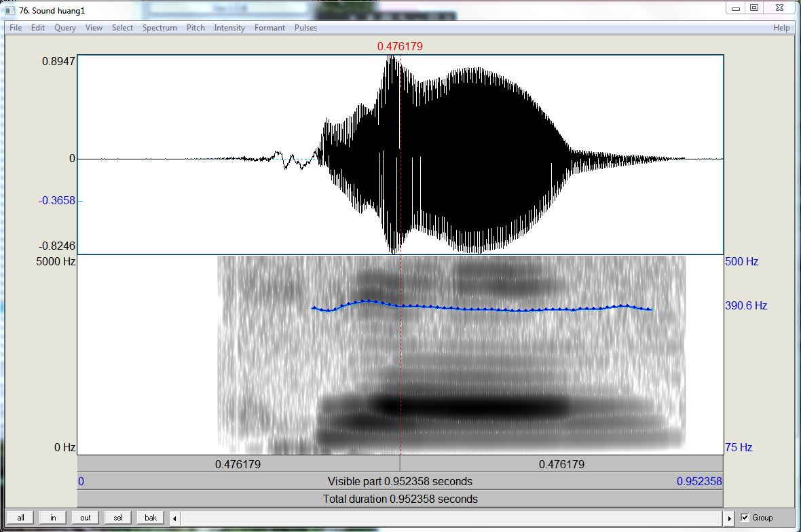Play the Total duration 0.952358 seconds bar
801x532 pixels.
click(x=400, y=499)
